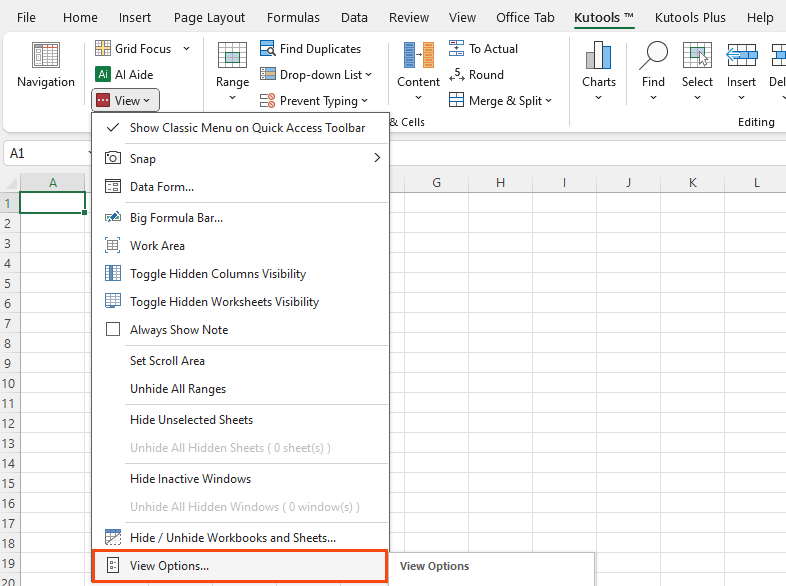Select the Round tool icon
Viewport: 786px width, 586px height.
[457, 75]
